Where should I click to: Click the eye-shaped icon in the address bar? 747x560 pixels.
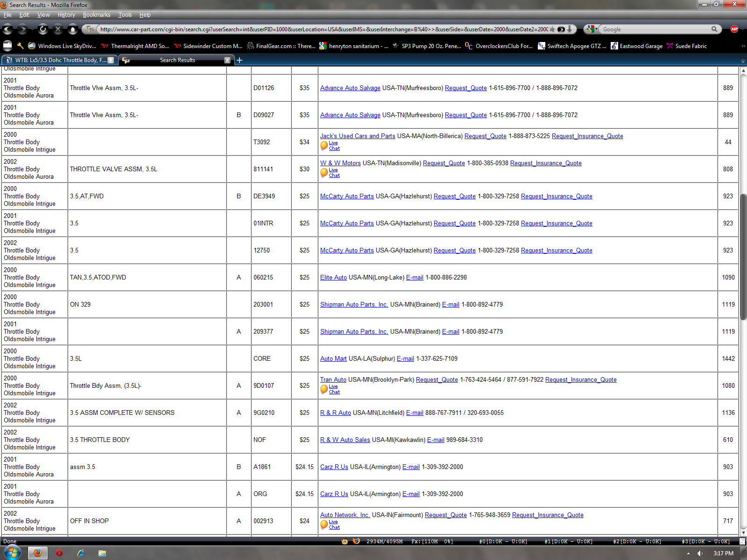pos(561,29)
